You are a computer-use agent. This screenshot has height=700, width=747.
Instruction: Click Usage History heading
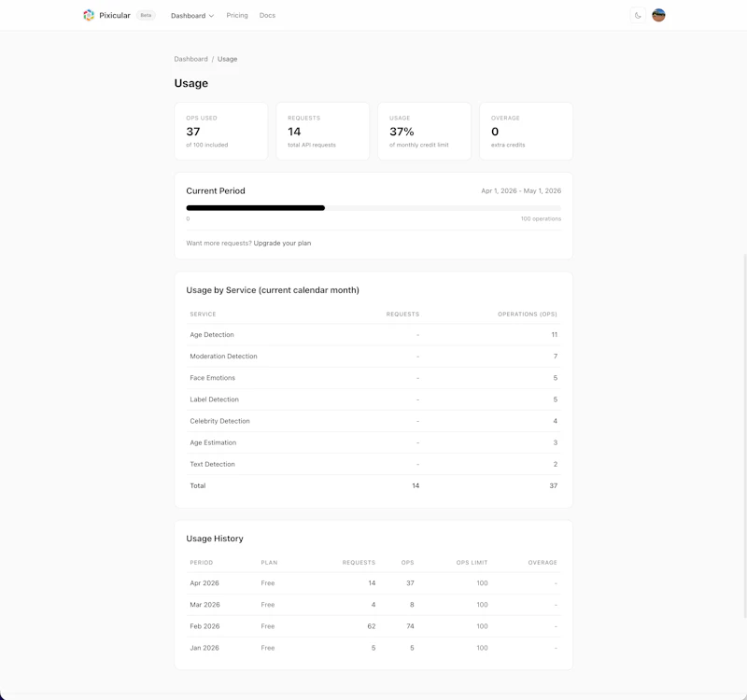click(x=215, y=539)
